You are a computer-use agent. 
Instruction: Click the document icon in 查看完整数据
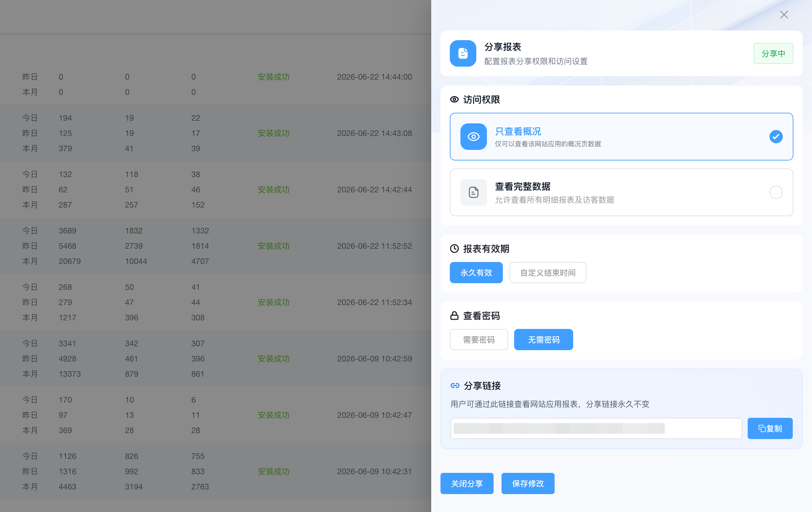(x=473, y=192)
